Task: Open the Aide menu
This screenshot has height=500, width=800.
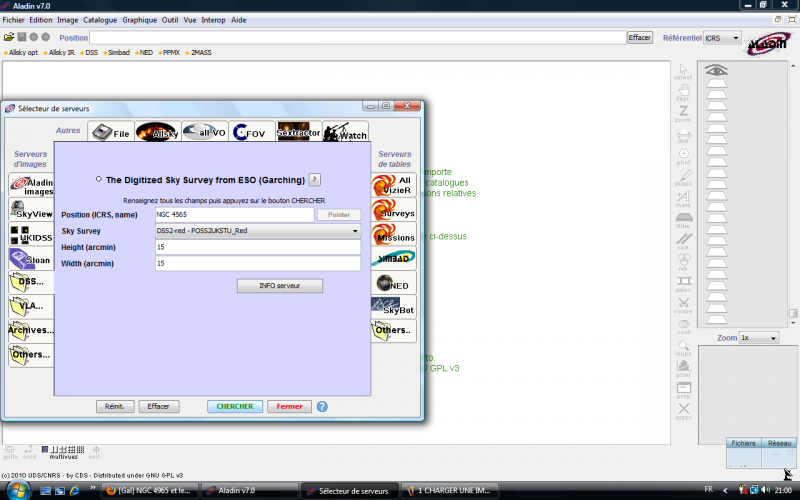Action: pos(239,20)
